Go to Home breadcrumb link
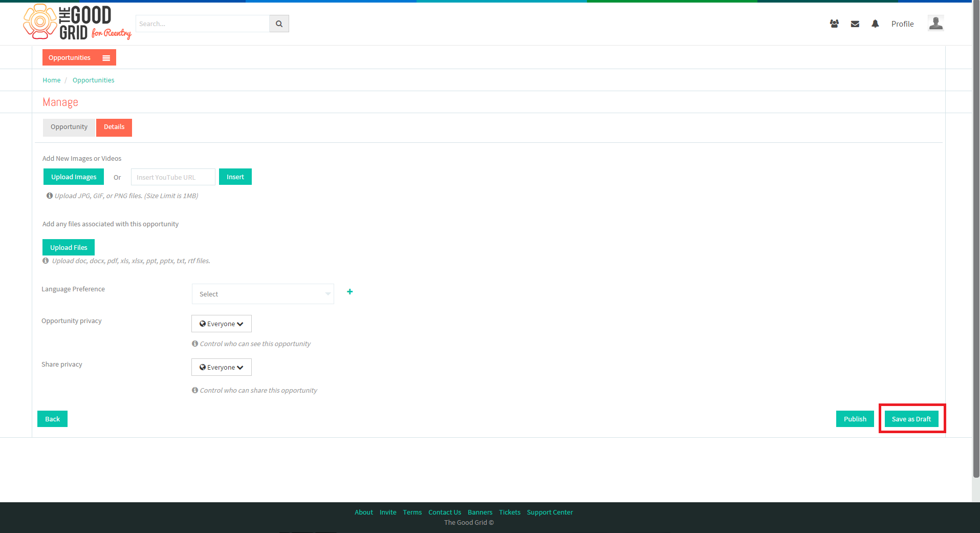The image size is (980, 533). click(x=52, y=80)
